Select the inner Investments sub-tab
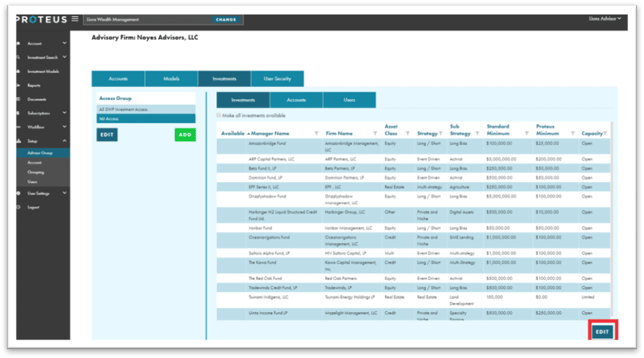This screenshot has width=644, height=358. coord(243,100)
